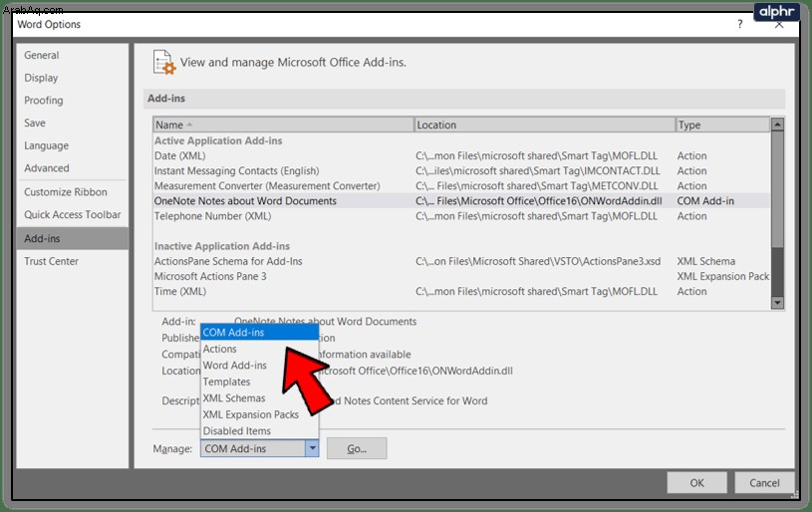Cancel the Word Options dialog

click(x=764, y=482)
